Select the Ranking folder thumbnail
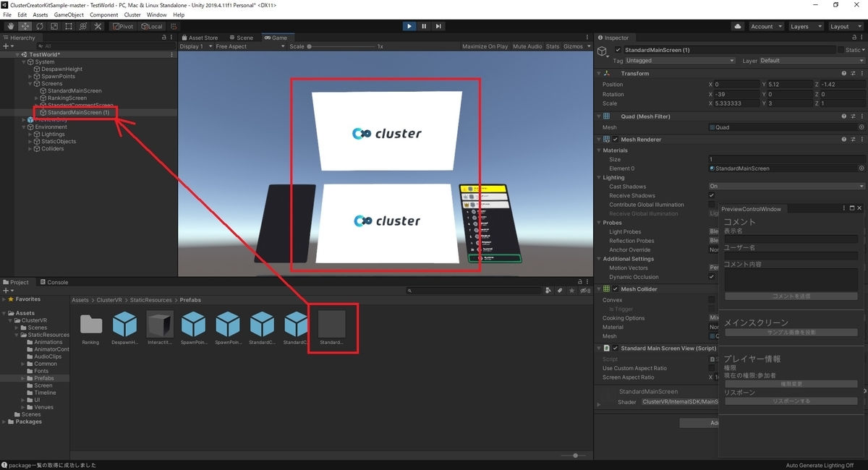The image size is (868, 470). [90, 325]
